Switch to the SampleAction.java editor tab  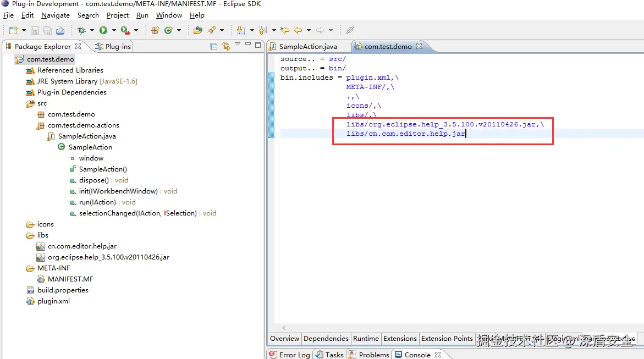(x=302, y=47)
